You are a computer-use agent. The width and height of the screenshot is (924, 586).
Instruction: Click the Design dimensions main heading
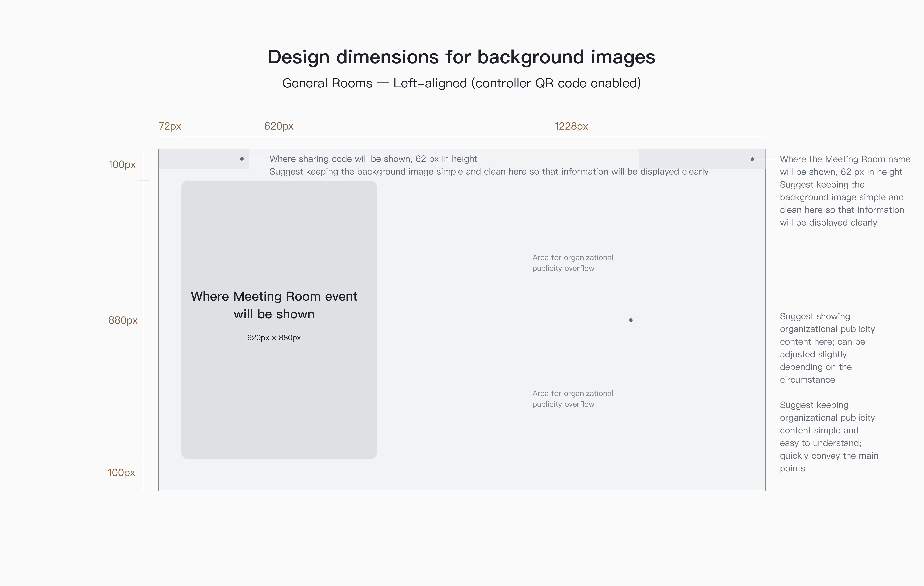click(462, 57)
